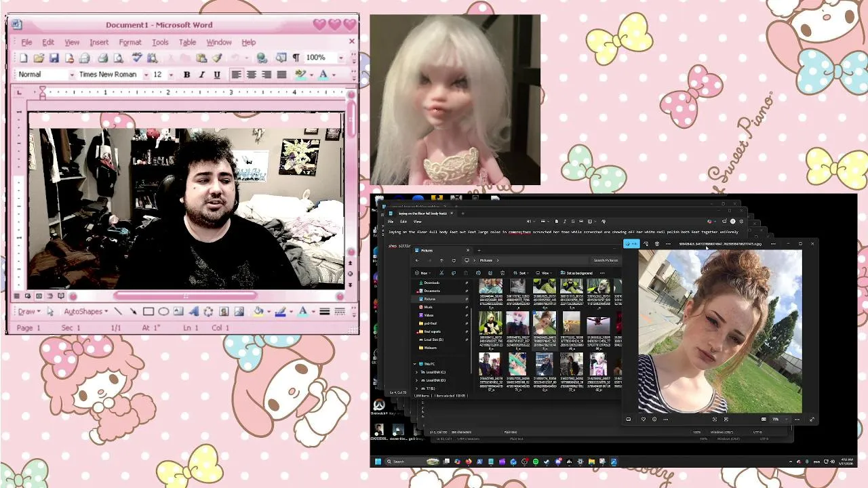This screenshot has height=488, width=868.
Task: Expand This PC in Explorer sidebar
Action: (416, 364)
